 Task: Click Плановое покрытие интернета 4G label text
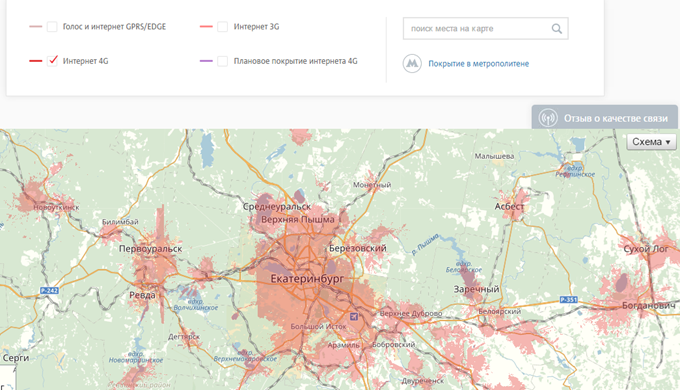coord(295,61)
